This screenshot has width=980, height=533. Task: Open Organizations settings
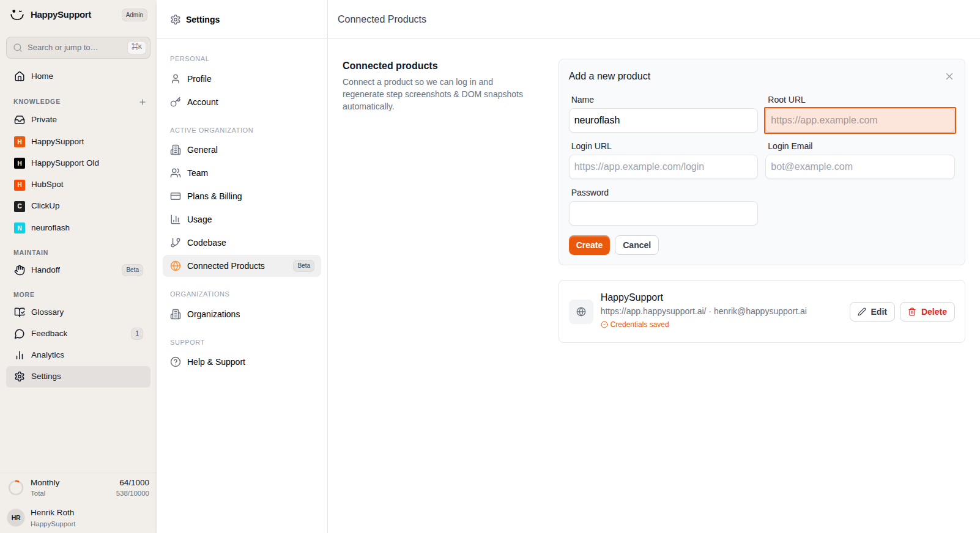click(x=242, y=314)
